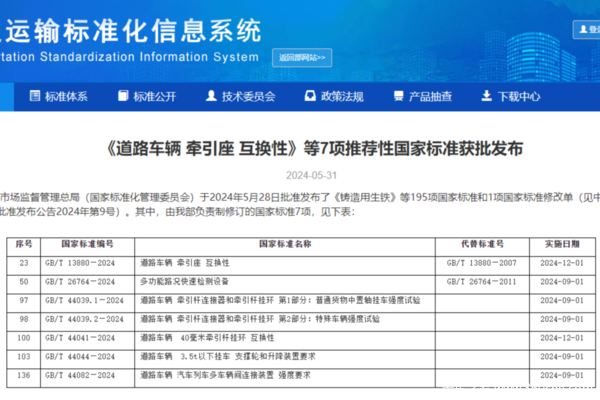Select the GB/T 44039.1-2024 table row
The image size is (600, 400).
tap(300, 300)
